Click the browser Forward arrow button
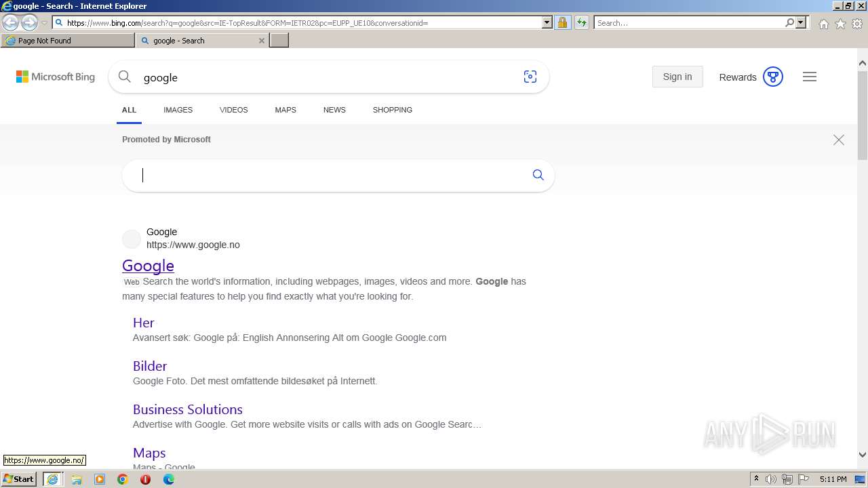The height and width of the screenshot is (488, 868). pyautogui.click(x=29, y=22)
